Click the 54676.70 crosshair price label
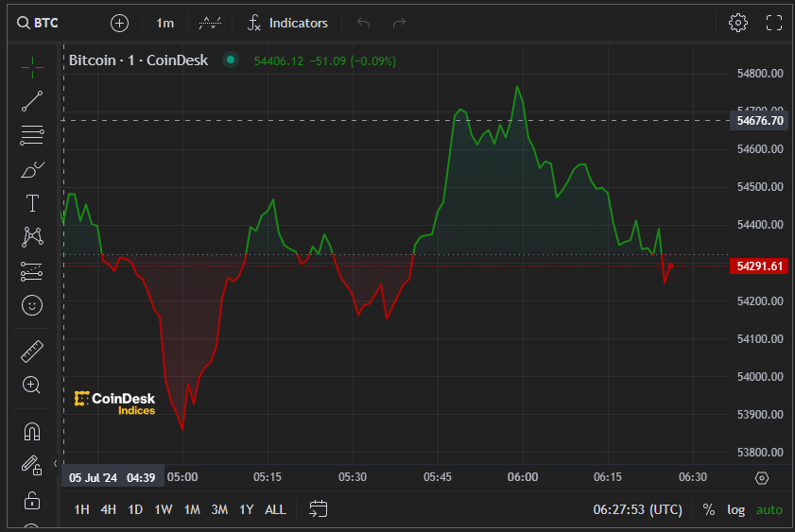Screen dimensions: 795x532 pyautogui.click(x=759, y=121)
